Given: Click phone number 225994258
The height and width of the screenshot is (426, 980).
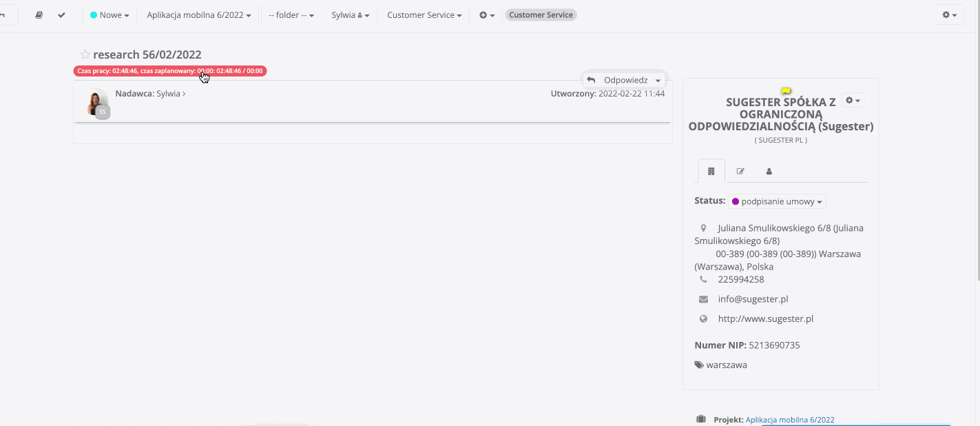Looking at the screenshot, I should pyautogui.click(x=741, y=279).
